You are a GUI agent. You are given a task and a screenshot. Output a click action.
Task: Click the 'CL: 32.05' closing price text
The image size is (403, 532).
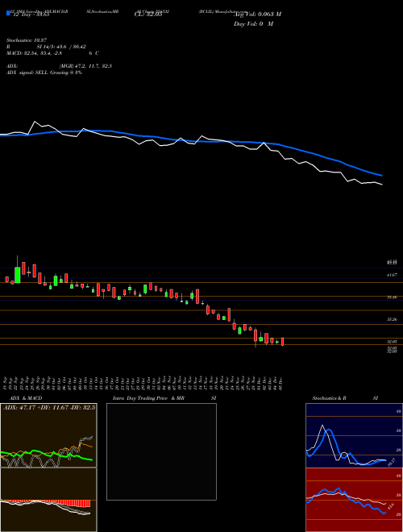148,15
